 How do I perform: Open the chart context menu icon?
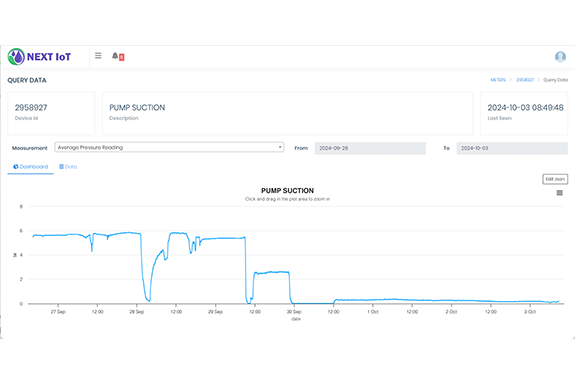pyautogui.click(x=559, y=193)
